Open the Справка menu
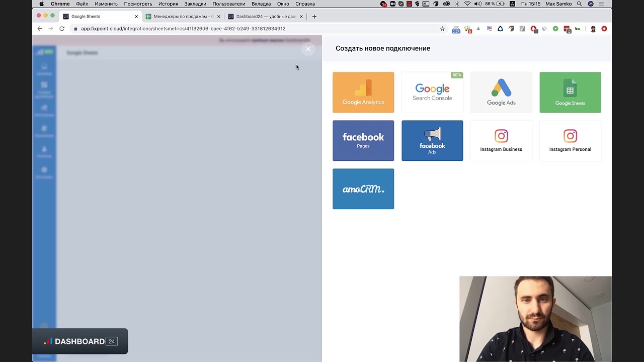The image size is (644, 362). click(x=305, y=4)
